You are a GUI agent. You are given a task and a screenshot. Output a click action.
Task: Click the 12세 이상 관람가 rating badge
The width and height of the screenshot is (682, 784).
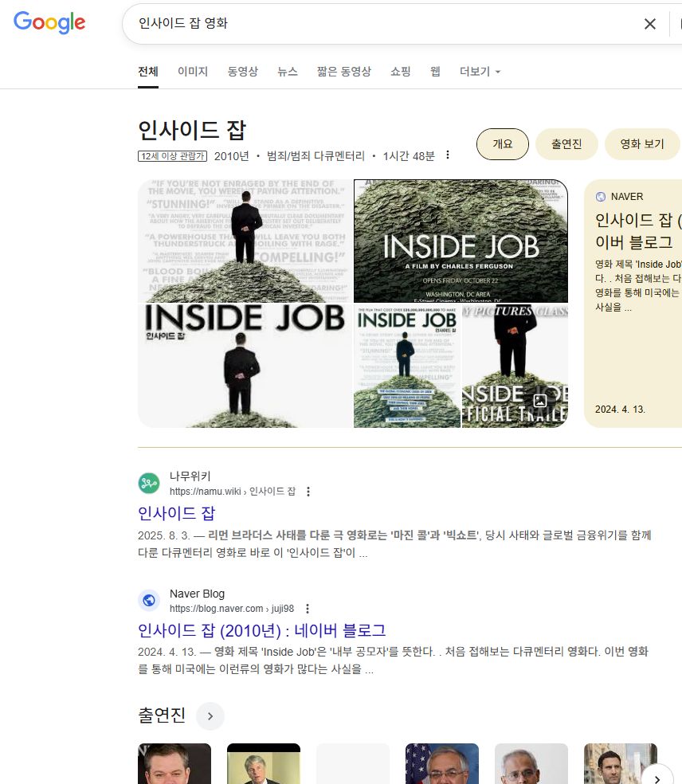pos(173,156)
